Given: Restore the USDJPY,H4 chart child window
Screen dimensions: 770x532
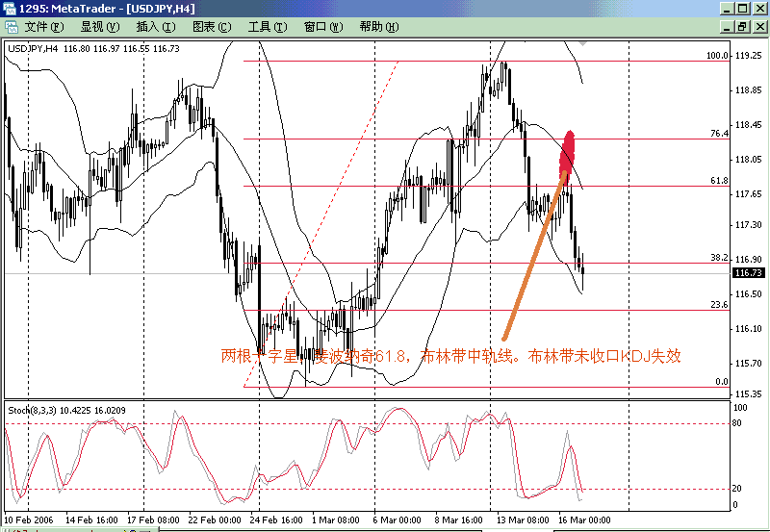Looking at the screenshot, I should pos(742,27).
